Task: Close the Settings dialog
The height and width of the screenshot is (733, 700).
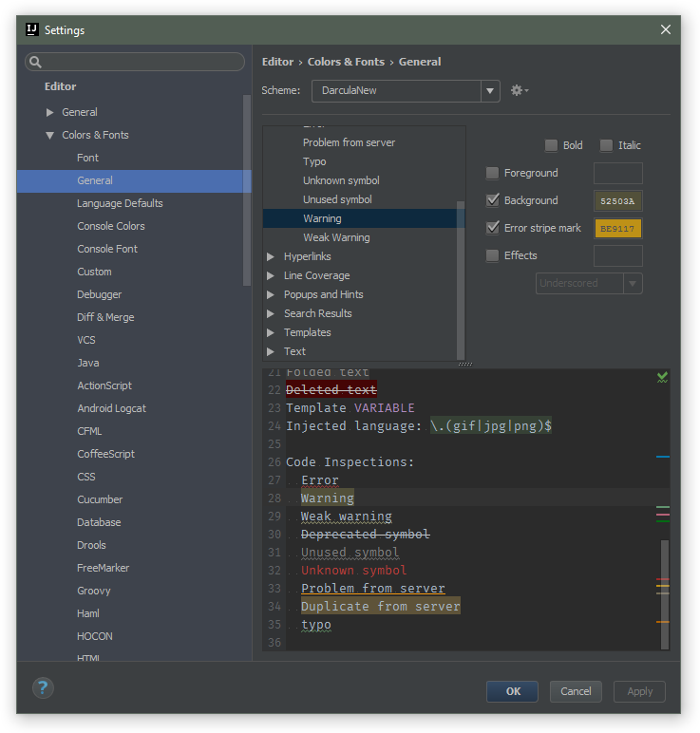Action: pyautogui.click(x=665, y=29)
